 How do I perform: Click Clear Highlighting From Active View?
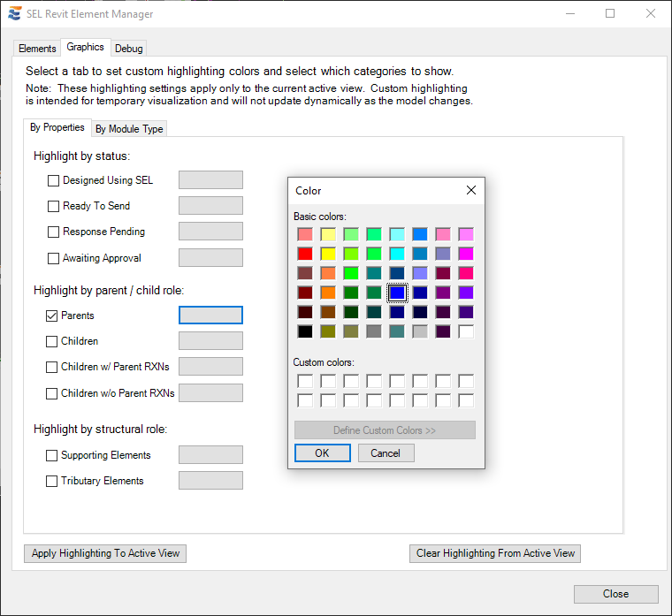[x=495, y=553]
